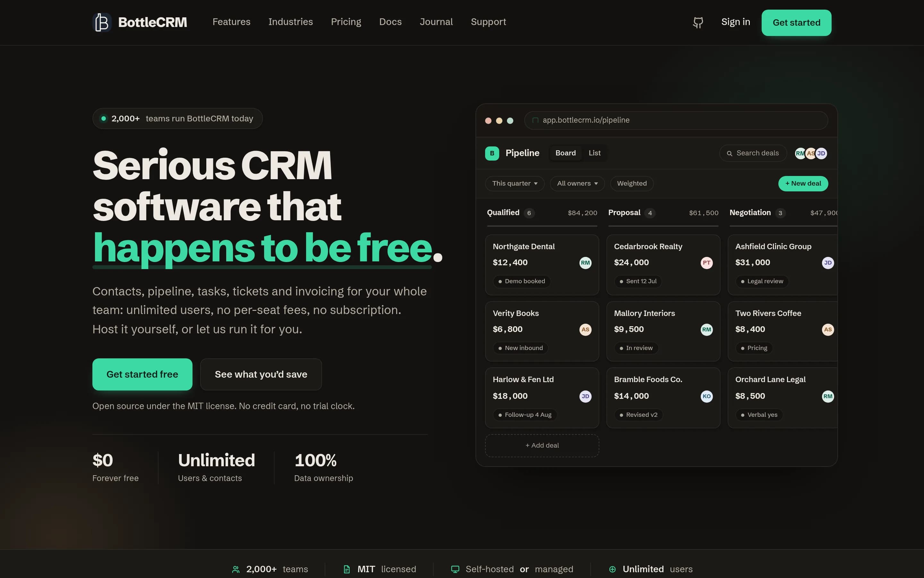The image size is (924, 578).
Task: Click the JD owner avatar on Harlow & Fen Ltd
Action: coord(585,396)
